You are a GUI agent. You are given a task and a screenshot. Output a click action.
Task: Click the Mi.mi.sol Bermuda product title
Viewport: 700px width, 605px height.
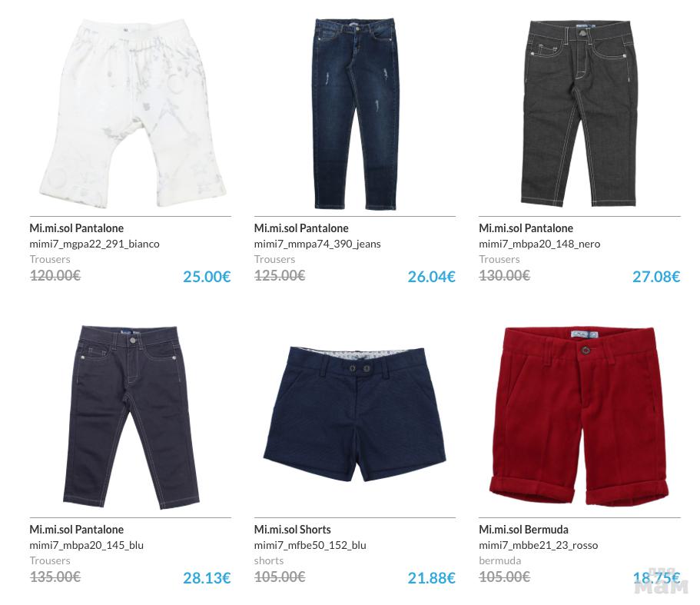(x=523, y=530)
